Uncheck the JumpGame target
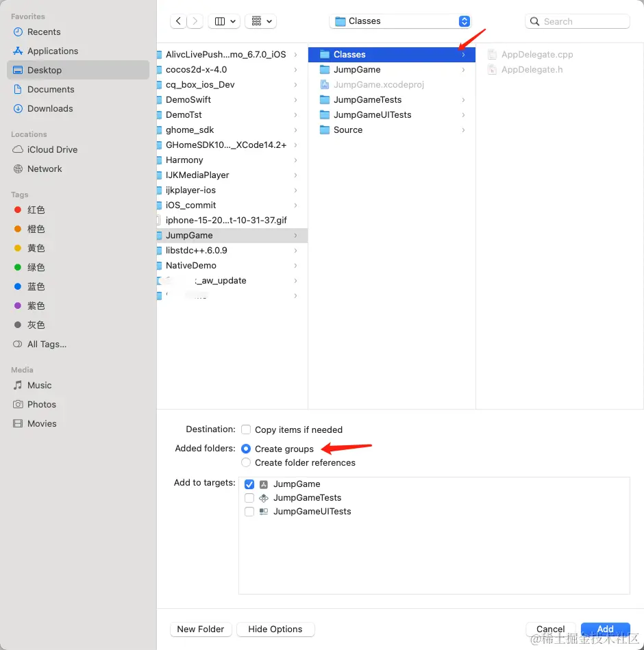 [249, 484]
